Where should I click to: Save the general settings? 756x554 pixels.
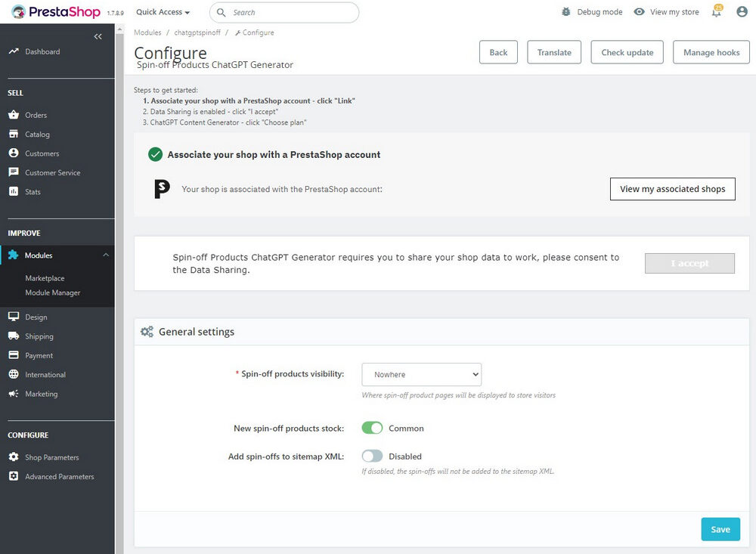(720, 529)
